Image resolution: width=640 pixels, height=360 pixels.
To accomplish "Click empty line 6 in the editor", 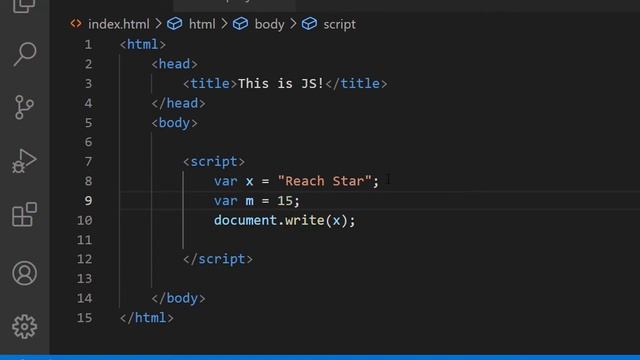I will pos(380,142).
